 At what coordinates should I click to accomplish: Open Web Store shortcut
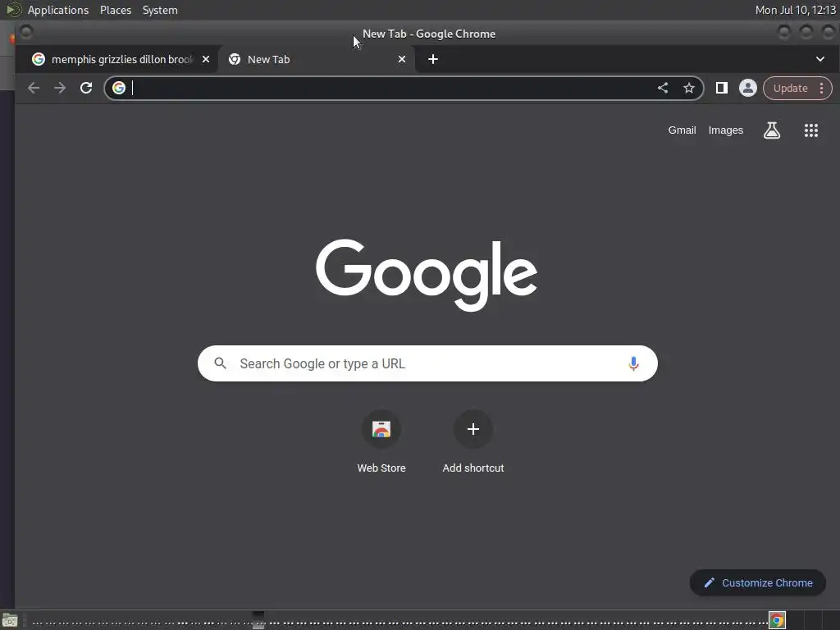click(x=381, y=430)
